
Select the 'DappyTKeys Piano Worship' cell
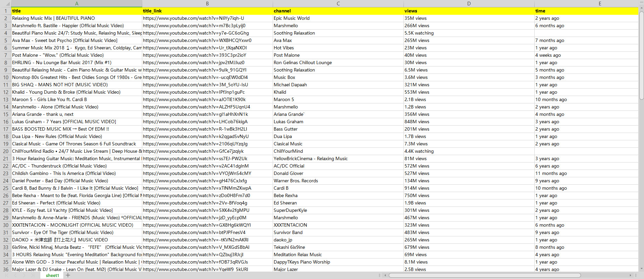tap(338, 262)
